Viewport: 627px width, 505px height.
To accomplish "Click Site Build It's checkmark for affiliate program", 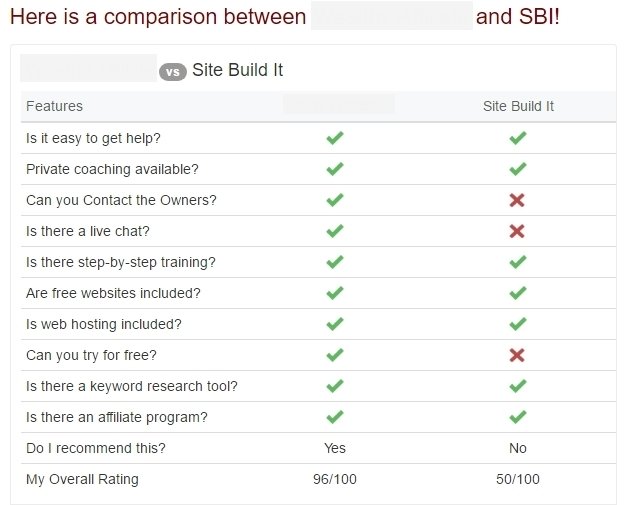I will pos(517,417).
